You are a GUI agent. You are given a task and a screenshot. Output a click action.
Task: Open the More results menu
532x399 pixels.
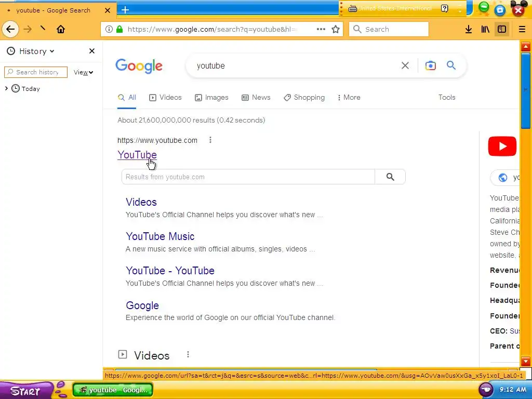pyautogui.click(x=349, y=98)
